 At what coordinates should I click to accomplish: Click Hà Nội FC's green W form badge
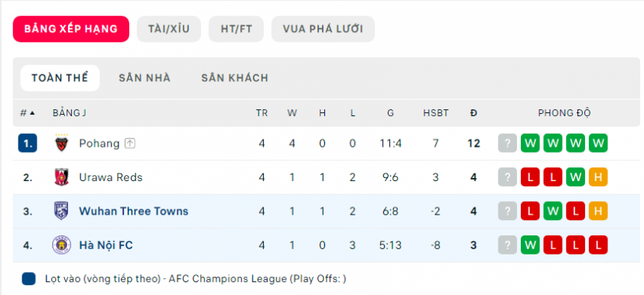click(x=530, y=245)
